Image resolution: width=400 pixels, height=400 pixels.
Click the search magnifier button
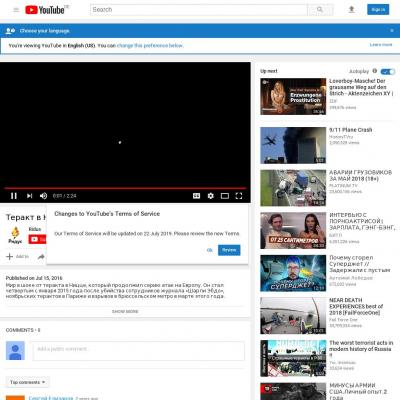(x=320, y=10)
